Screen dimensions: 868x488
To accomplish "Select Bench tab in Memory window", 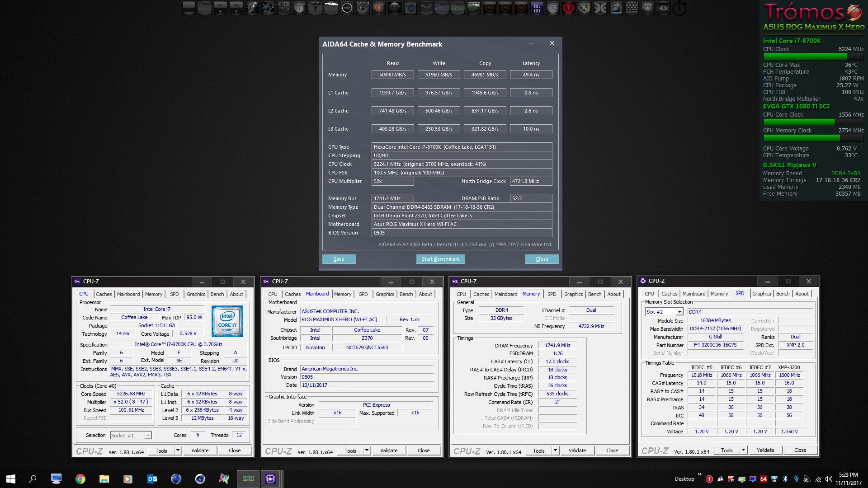I will click(x=594, y=294).
